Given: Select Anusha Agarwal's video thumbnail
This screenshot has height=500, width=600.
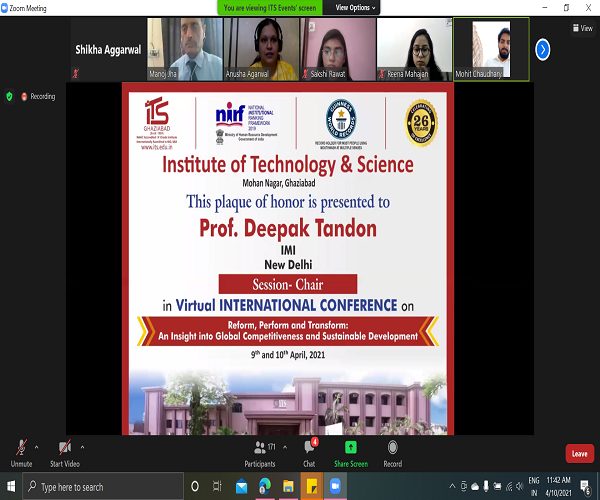Looking at the screenshot, I should point(261,49).
